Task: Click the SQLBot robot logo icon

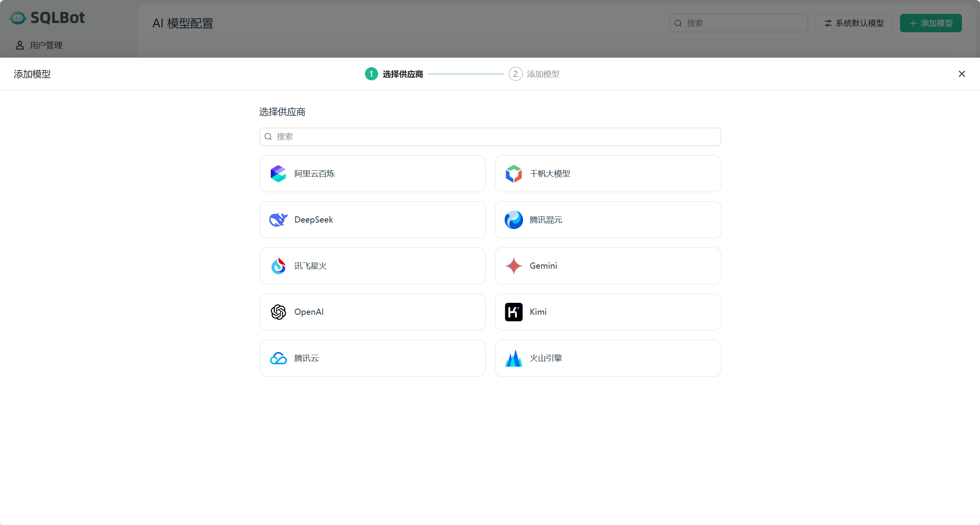Action: 18,18
